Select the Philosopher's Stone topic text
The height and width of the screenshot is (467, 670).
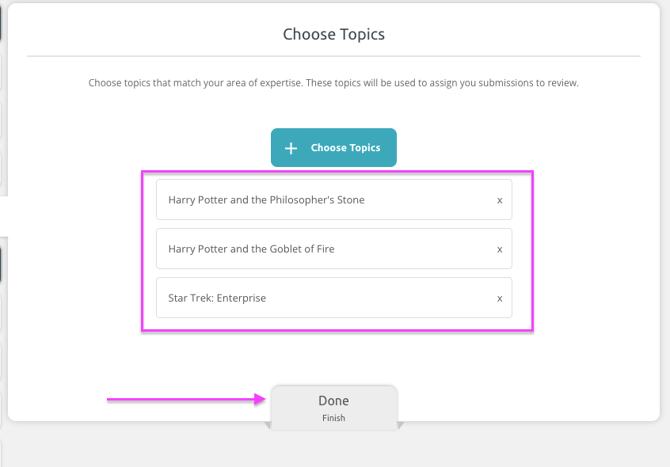click(x=266, y=200)
